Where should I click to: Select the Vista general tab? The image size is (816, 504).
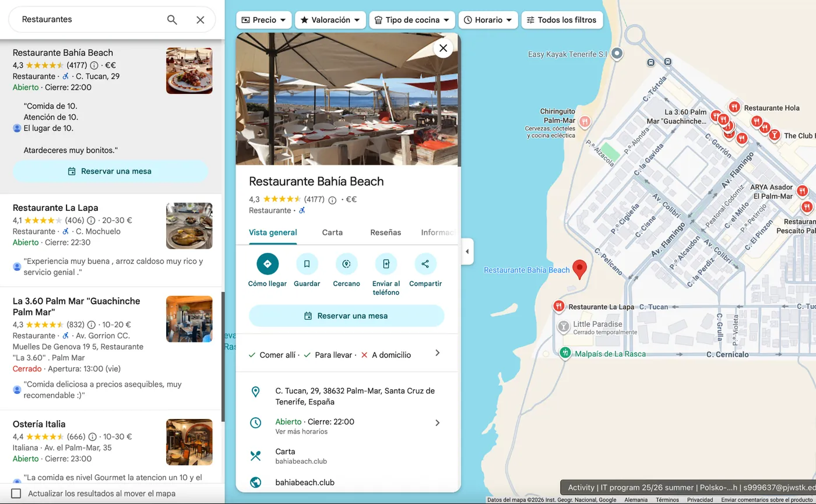(273, 232)
